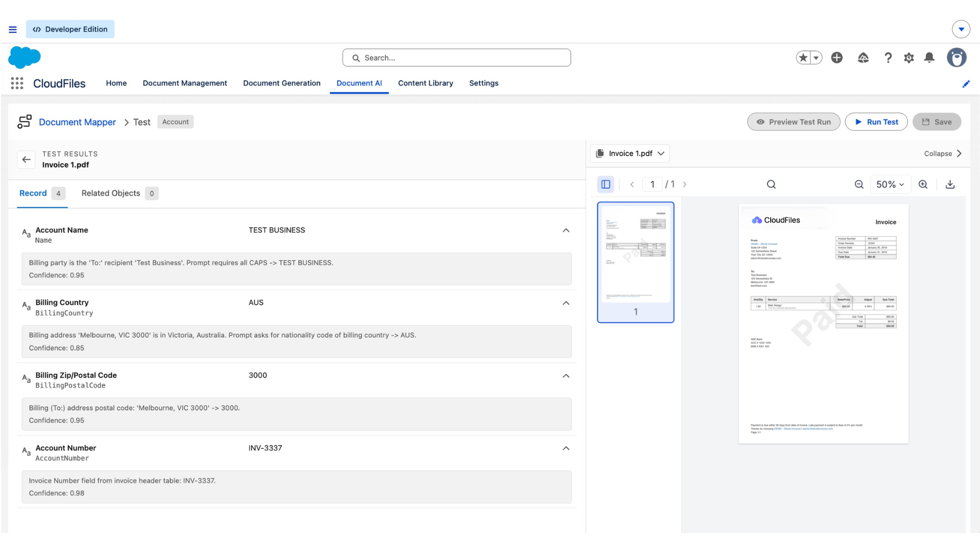Click the global Search field

pyautogui.click(x=457, y=58)
